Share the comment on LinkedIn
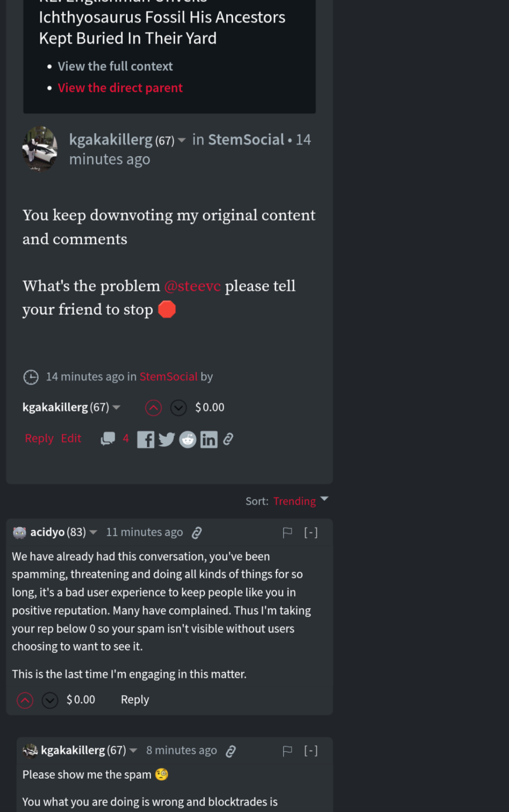509x812 pixels. (x=209, y=439)
